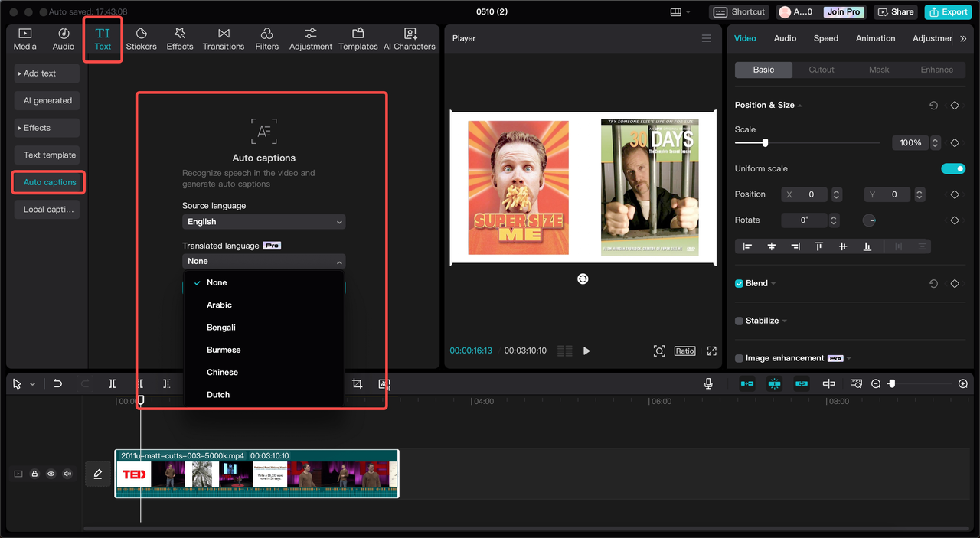Toggle track visibility eye icon
Image resolution: width=980 pixels, height=538 pixels.
coord(51,474)
